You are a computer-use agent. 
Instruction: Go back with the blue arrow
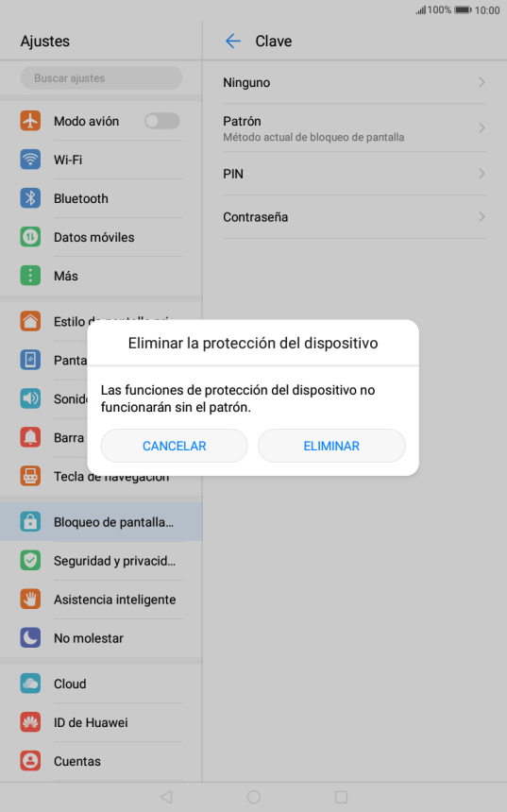(x=233, y=41)
